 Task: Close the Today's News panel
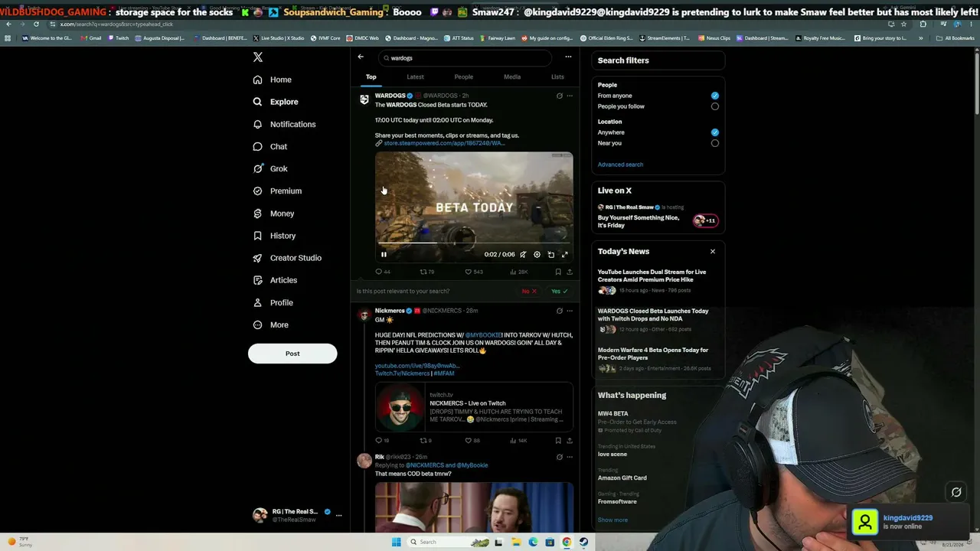click(x=713, y=251)
